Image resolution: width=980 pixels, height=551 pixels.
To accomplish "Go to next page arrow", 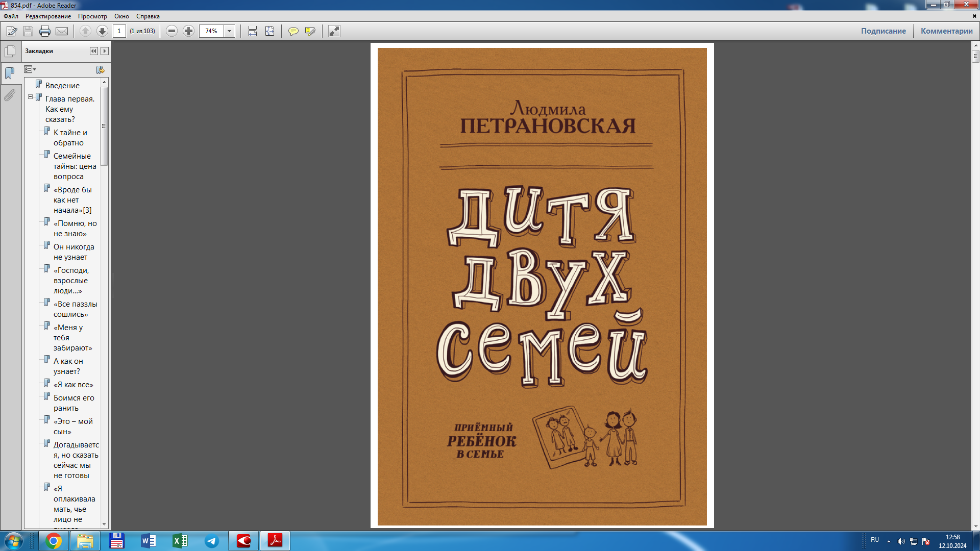I will tap(102, 31).
